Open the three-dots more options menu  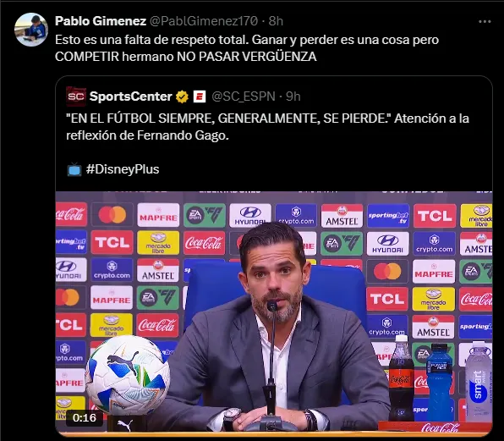(485, 21)
